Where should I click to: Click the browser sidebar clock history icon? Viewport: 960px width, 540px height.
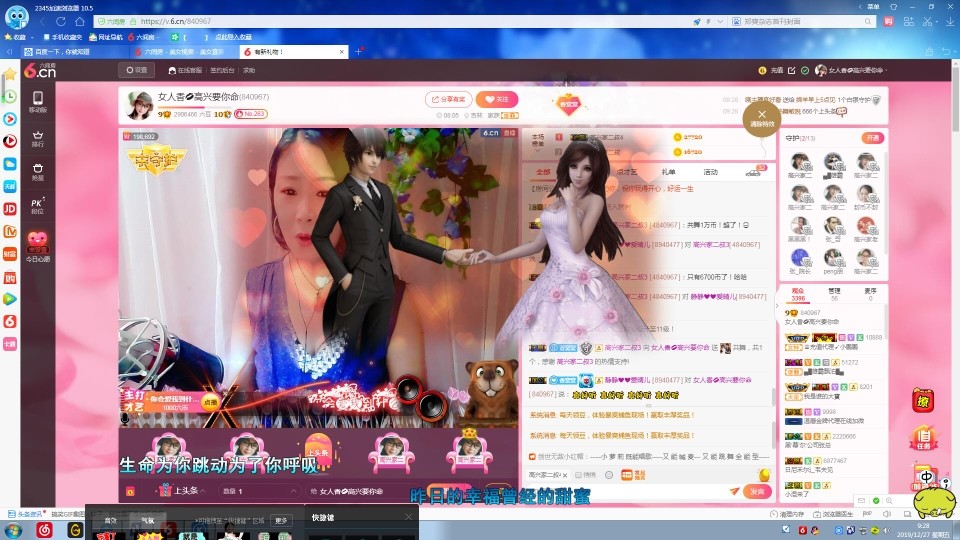tap(10, 97)
